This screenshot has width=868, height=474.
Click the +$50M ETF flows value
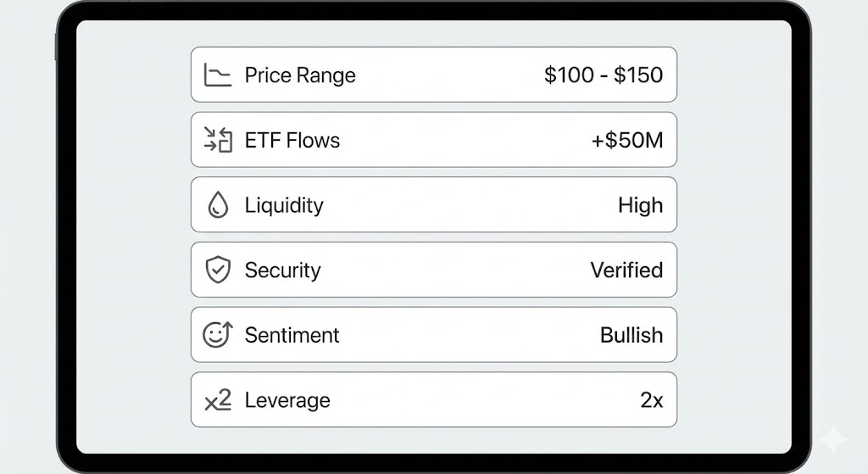627,140
